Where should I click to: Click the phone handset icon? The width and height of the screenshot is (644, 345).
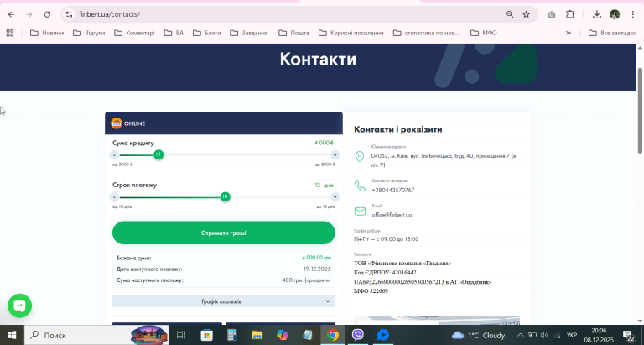360,186
